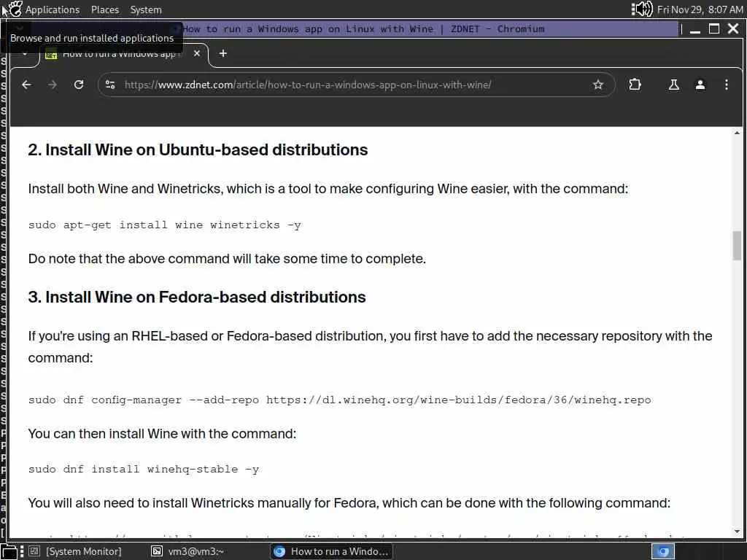This screenshot has height=560, width=747.
Task: Click the address bar URL
Action: (308, 85)
